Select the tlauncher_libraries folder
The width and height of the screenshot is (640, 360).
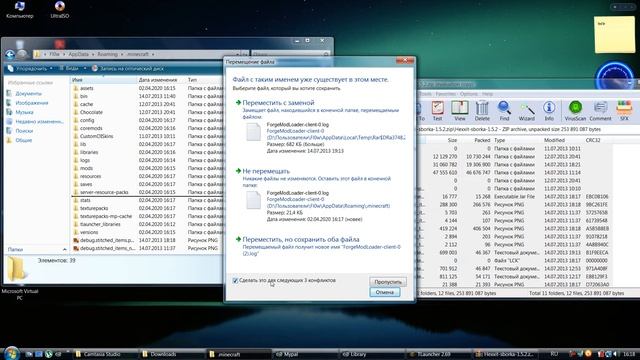coord(100,224)
